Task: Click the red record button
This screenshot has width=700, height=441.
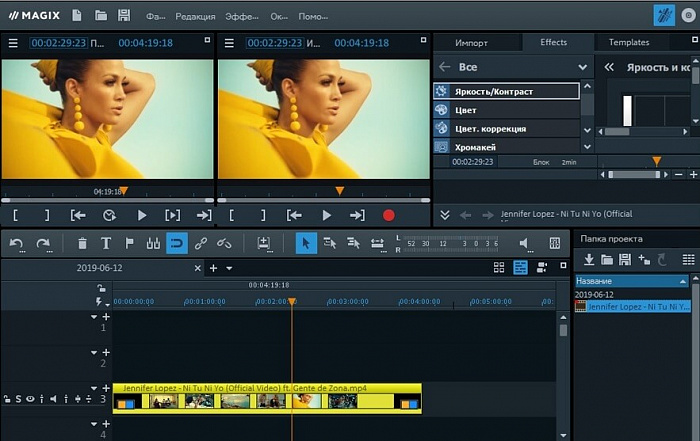Action: (x=389, y=215)
